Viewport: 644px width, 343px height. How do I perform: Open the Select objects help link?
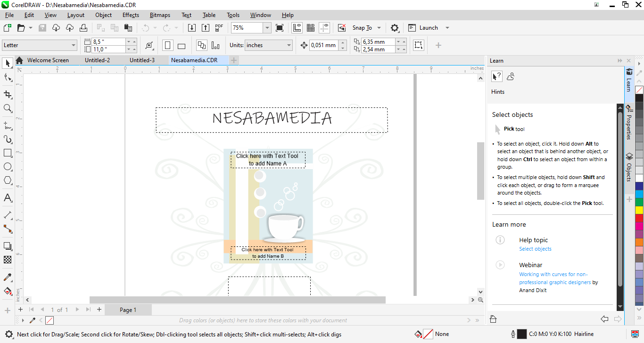point(535,249)
